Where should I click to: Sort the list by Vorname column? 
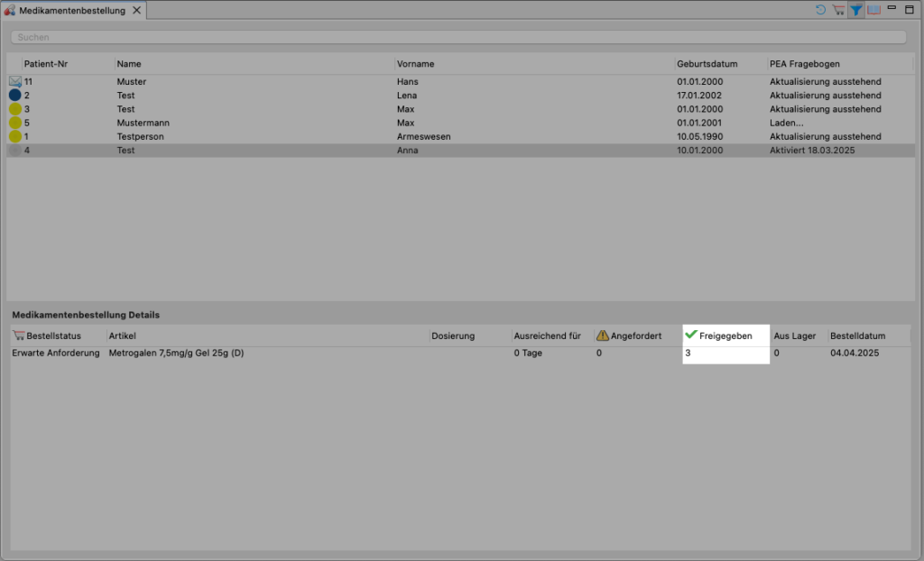pyautogui.click(x=416, y=64)
